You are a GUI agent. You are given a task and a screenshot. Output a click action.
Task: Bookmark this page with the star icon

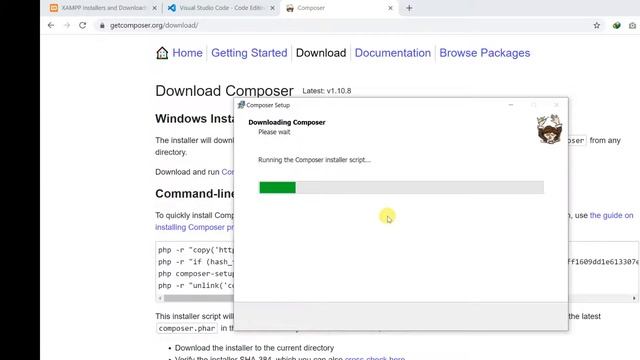(597, 25)
